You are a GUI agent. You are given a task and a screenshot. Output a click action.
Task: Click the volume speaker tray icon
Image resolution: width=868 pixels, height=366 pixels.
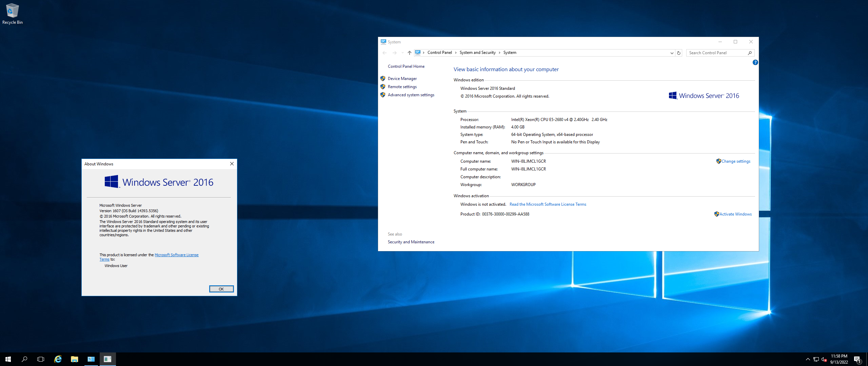pos(824,359)
